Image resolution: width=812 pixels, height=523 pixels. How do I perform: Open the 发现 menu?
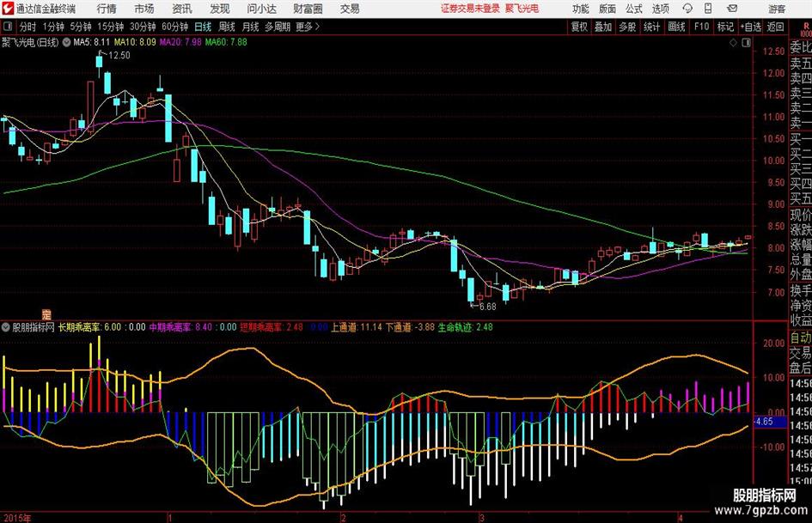click(x=220, y=9)
